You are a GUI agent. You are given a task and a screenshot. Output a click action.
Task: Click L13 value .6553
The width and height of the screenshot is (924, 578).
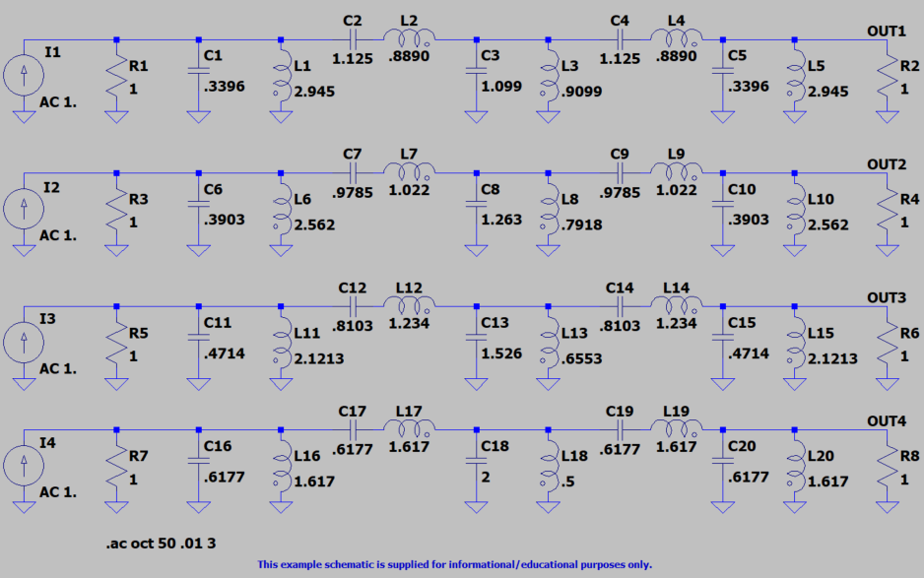(581, 358)
